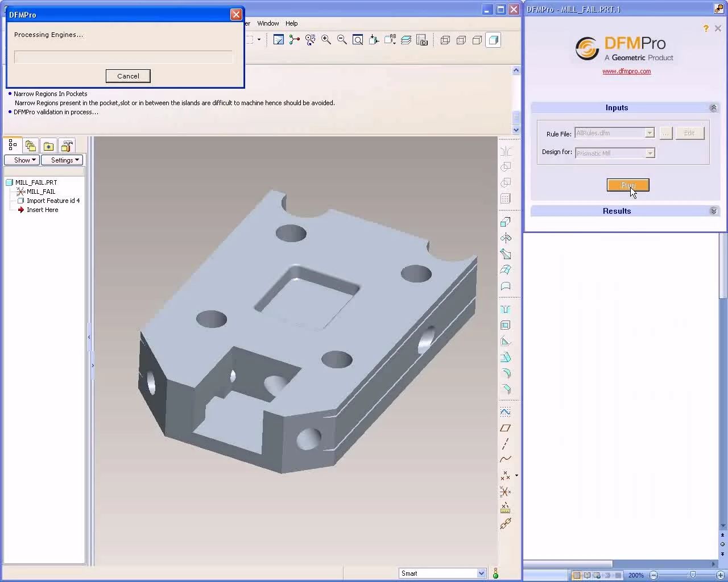This screenshot has height=582, width=728.
Task: Open the Show dropdown in model tree
Action: tap(22, 160)
